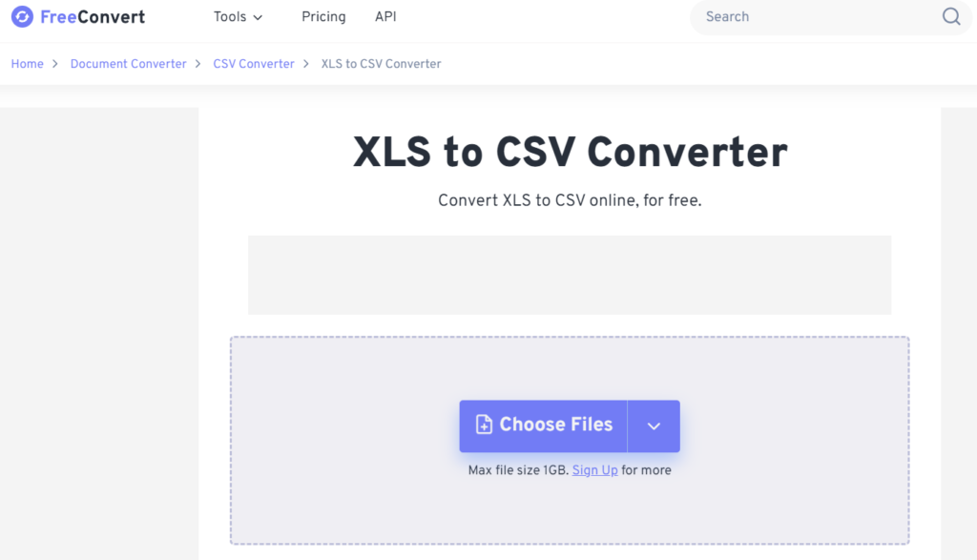The image size is (977, 560).
Task: Click the Choose Files button
Action: (543, 425)
